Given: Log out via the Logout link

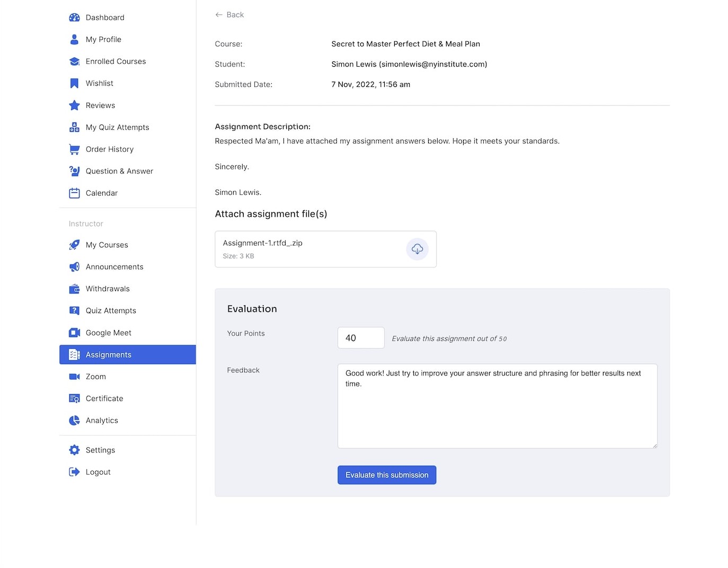Looking at the screenshot, I should pyautogui.click(x=98, y=472).
